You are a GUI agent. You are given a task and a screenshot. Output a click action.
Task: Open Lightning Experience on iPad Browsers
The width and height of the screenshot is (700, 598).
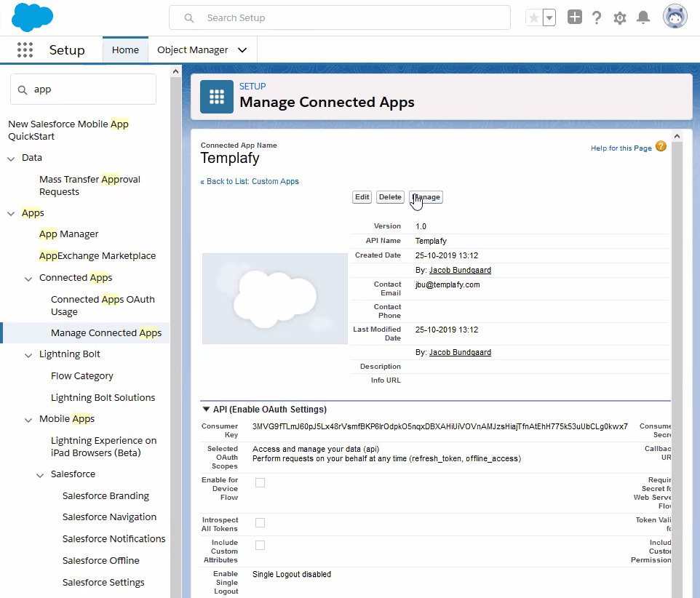tap(103, 446)
